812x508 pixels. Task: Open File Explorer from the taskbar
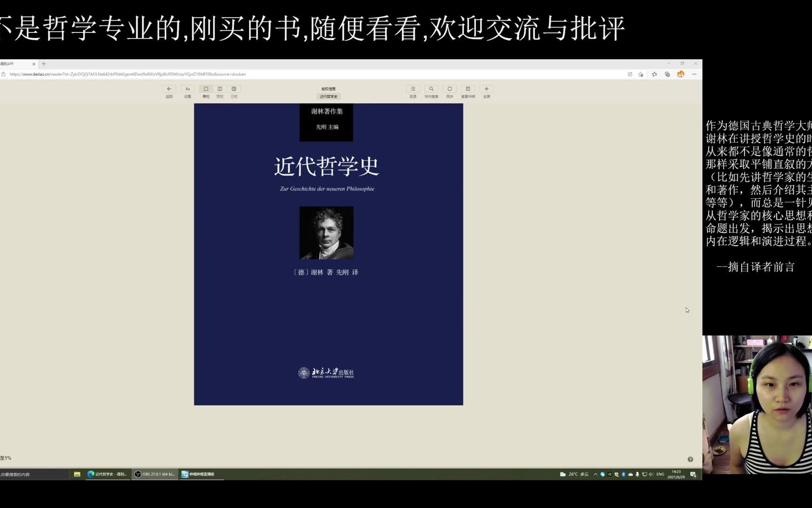pyautogui.click(x=77, y=474)
